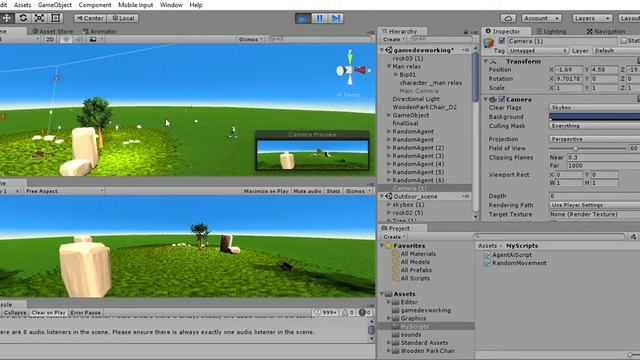Open the Tag Untagged dropdown
The height and width of the screenshot is (360, 640).
point(538,51)
